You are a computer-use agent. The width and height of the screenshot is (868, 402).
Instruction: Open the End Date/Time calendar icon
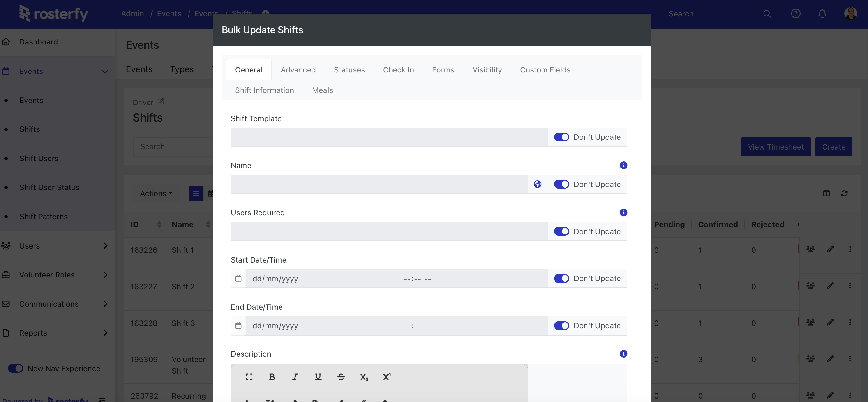click(x=238, y=326)
